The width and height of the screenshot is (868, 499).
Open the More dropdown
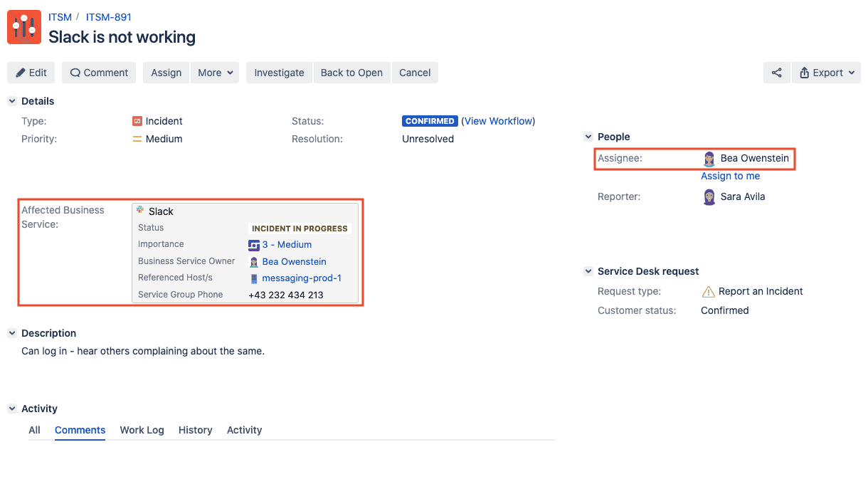pos(215,72)
